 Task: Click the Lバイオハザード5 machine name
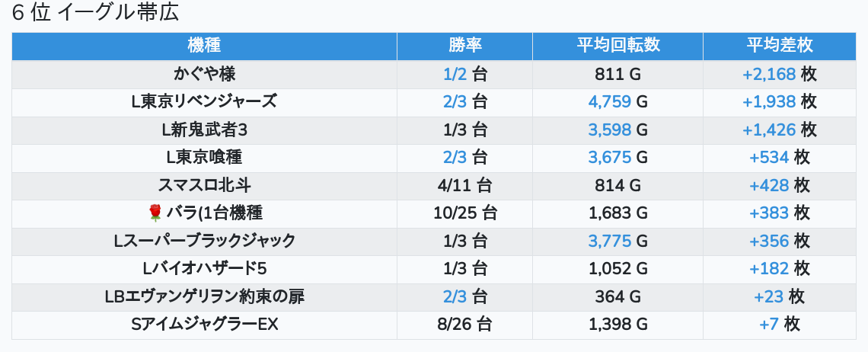tap(204, 268)
